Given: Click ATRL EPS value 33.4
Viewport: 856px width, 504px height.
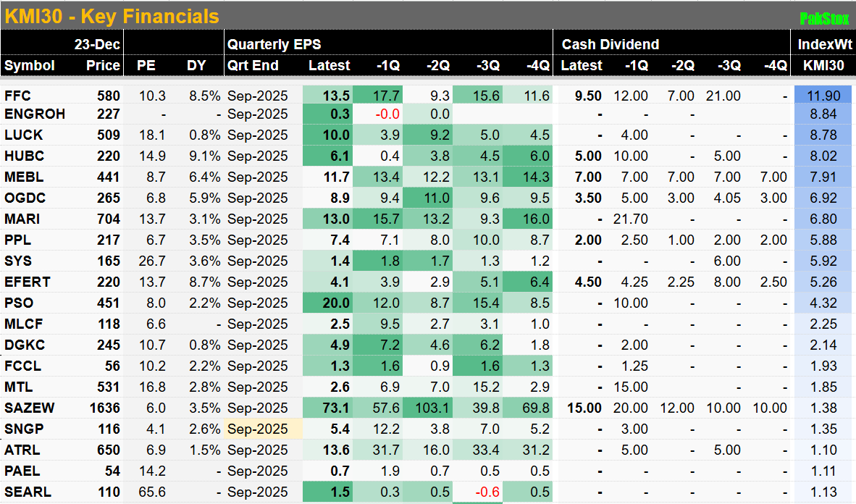Looking at the screenshot, I should point(478,450).
